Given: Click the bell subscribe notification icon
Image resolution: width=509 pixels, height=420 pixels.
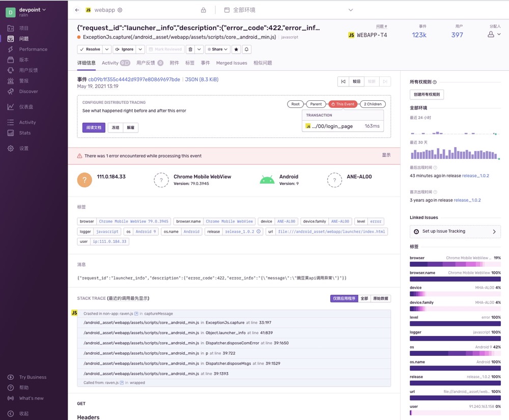Looking at the screenshot, I should point(247,49).
